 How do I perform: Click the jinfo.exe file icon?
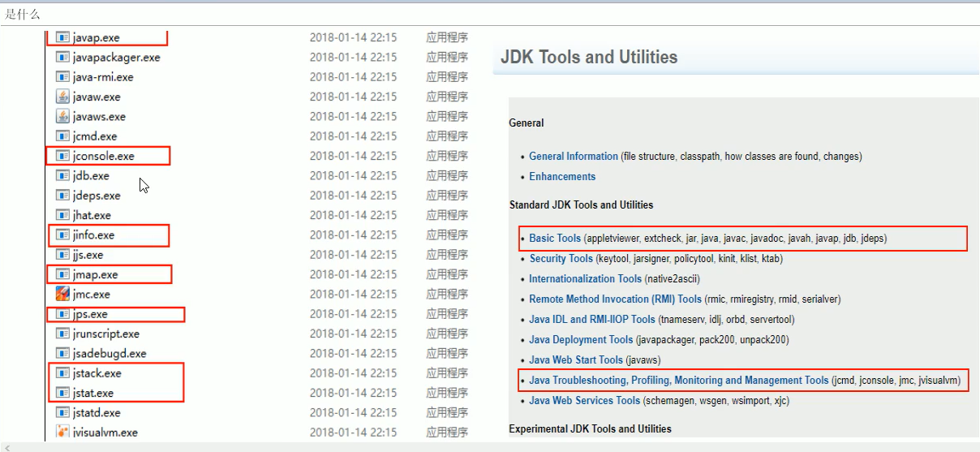[x=62, y=235]
